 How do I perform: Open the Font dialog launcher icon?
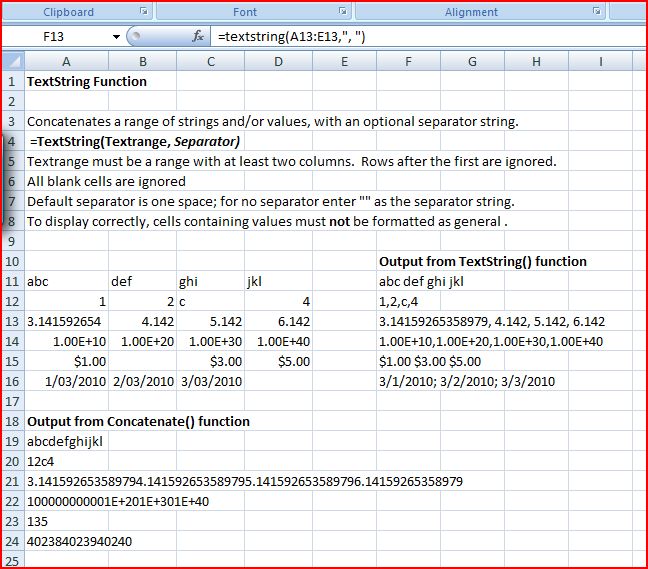coord(343,12)
